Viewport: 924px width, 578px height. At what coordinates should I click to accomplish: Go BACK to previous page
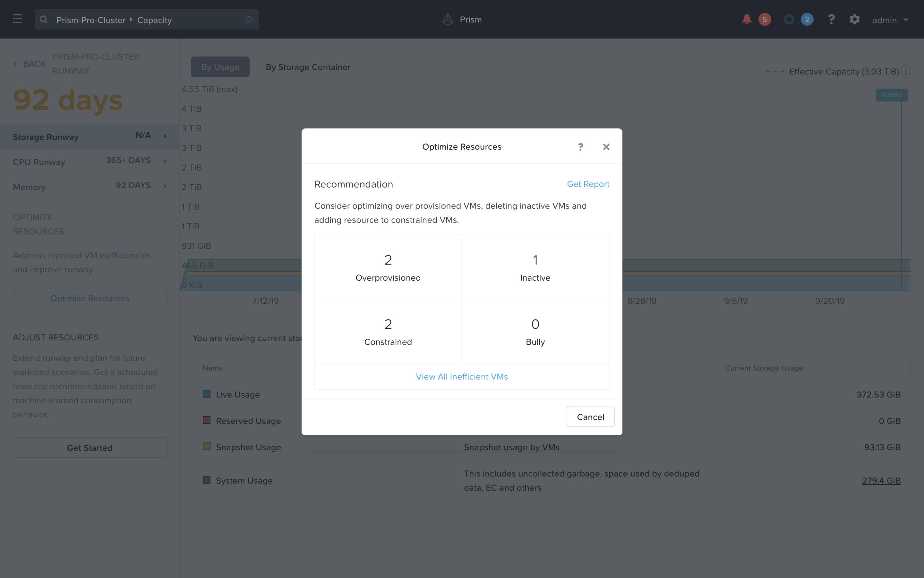[x=34, y=64]
